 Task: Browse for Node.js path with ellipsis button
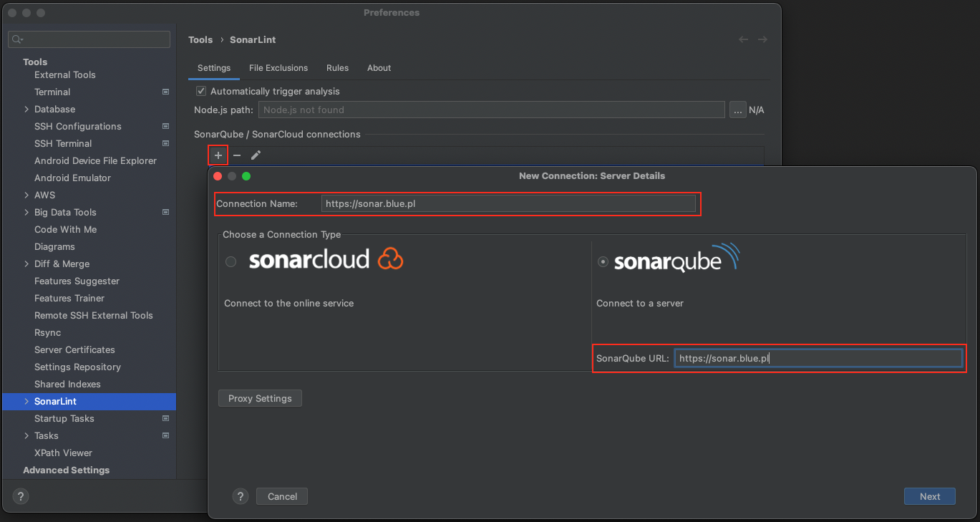[x=737, y=110]
